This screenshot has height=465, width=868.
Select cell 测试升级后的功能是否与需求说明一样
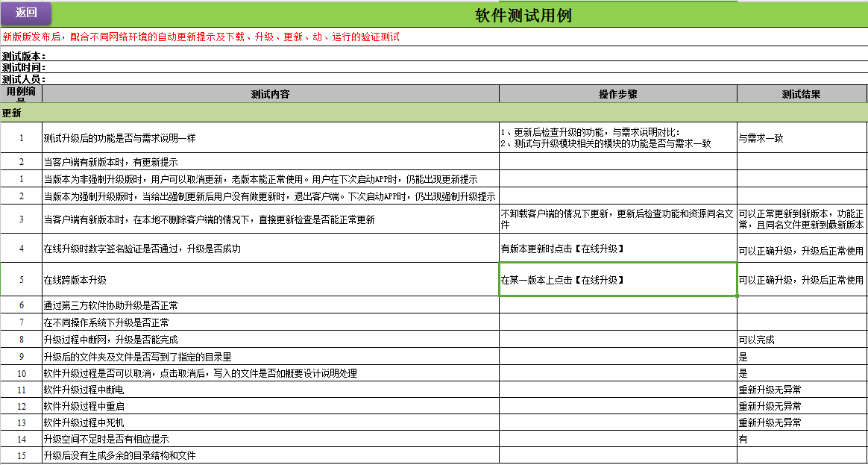pos(271,138)
